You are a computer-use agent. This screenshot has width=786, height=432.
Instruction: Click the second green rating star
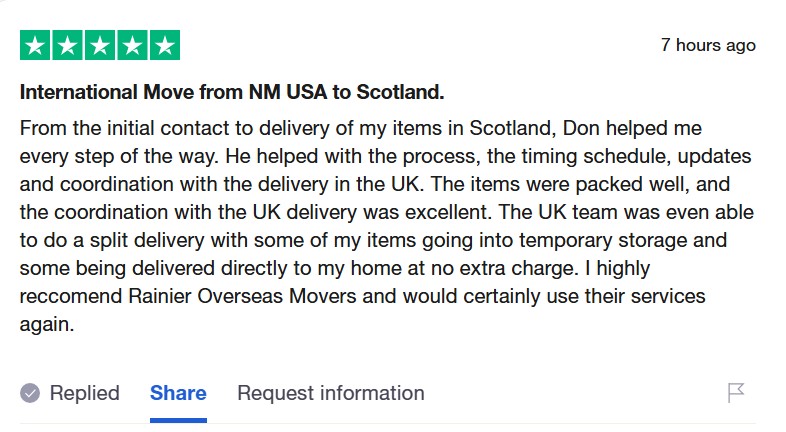click(68, 45)
